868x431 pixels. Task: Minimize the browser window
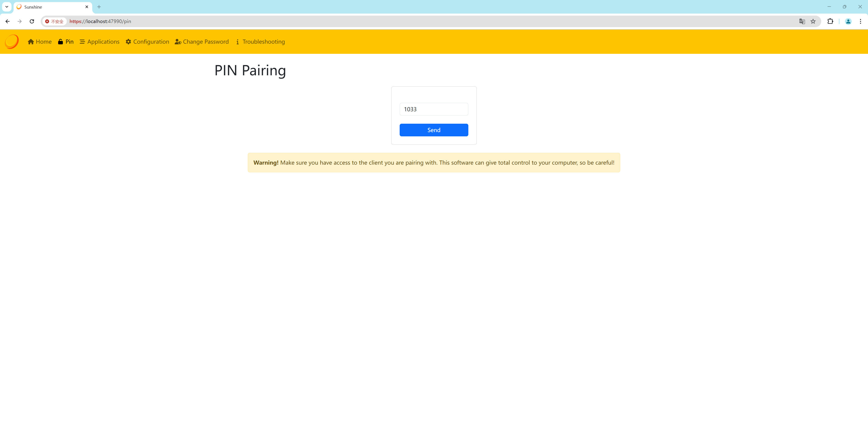click(829, 7)
